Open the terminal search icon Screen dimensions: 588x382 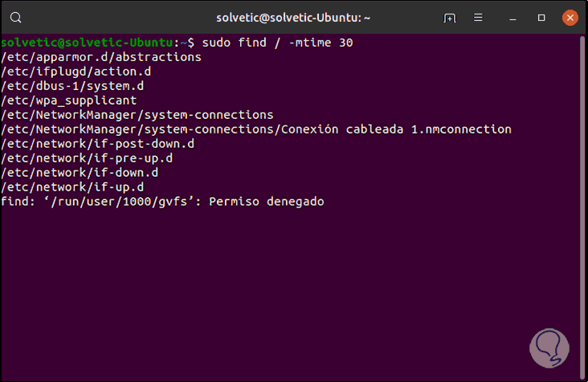coord(17,17)
